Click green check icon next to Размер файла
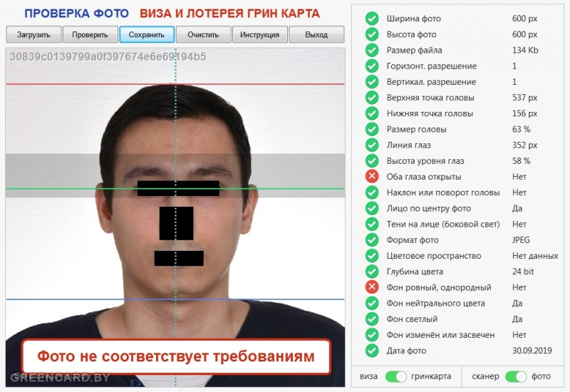Image resolution: width=570 pixels, height=392 pixels. 372,50
